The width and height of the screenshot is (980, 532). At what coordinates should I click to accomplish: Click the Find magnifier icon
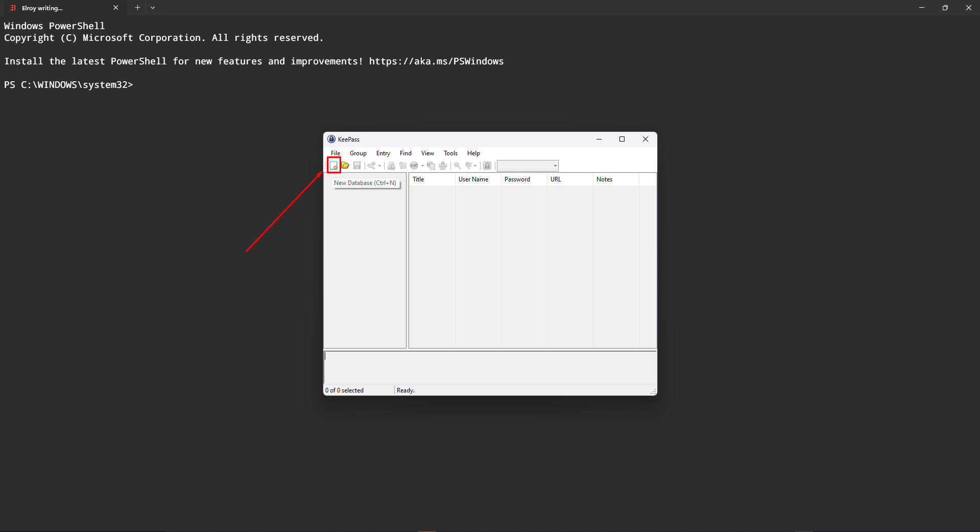point(458,166)
